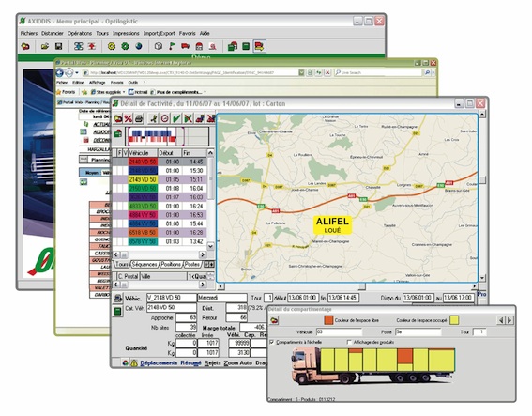532x416 pixels.
Task: Click the crossed-out green check icon
Action: point(188,118)
